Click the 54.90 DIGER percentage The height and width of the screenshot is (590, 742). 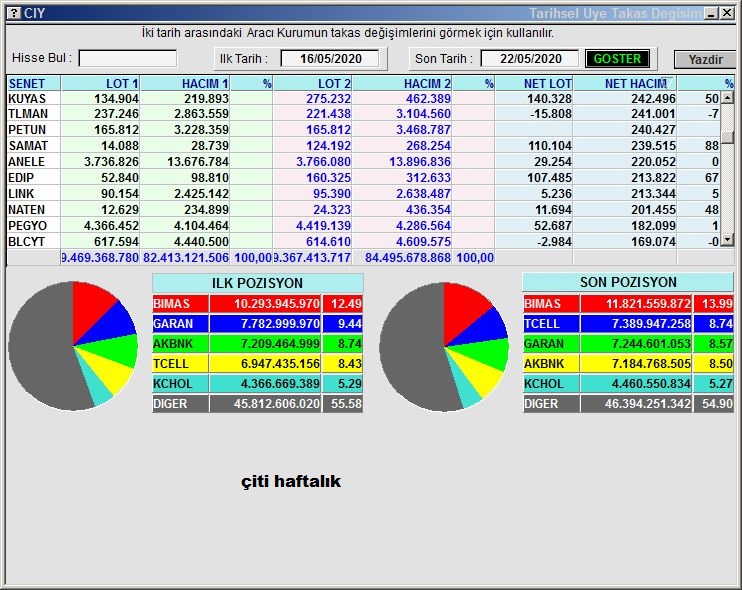714,404
